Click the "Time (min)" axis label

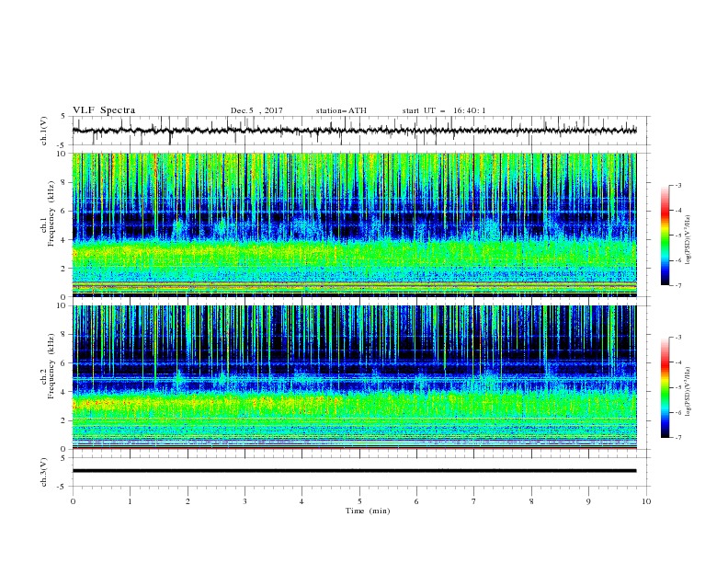coord(368,511)
